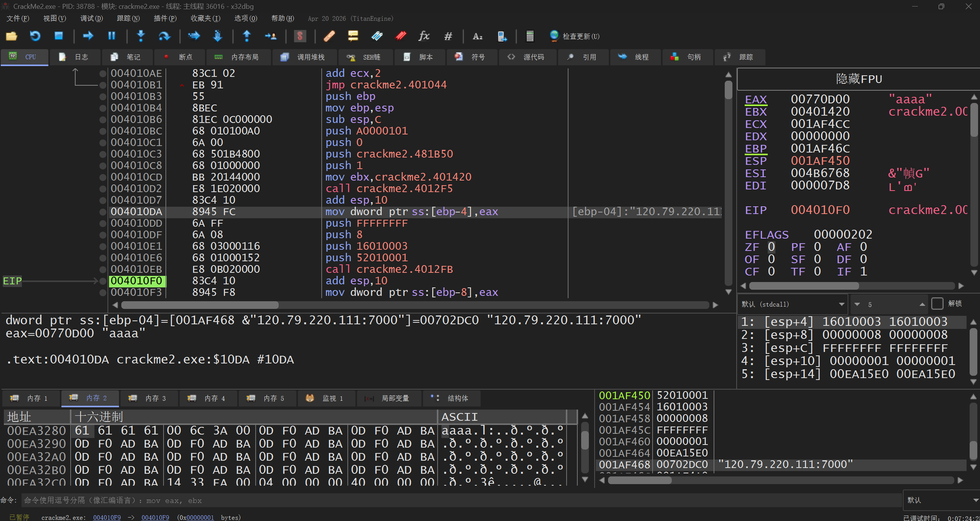The image size is (980, 521).
Task: Switch to the 调用堆栈 tab
Action: coord(305,57)
